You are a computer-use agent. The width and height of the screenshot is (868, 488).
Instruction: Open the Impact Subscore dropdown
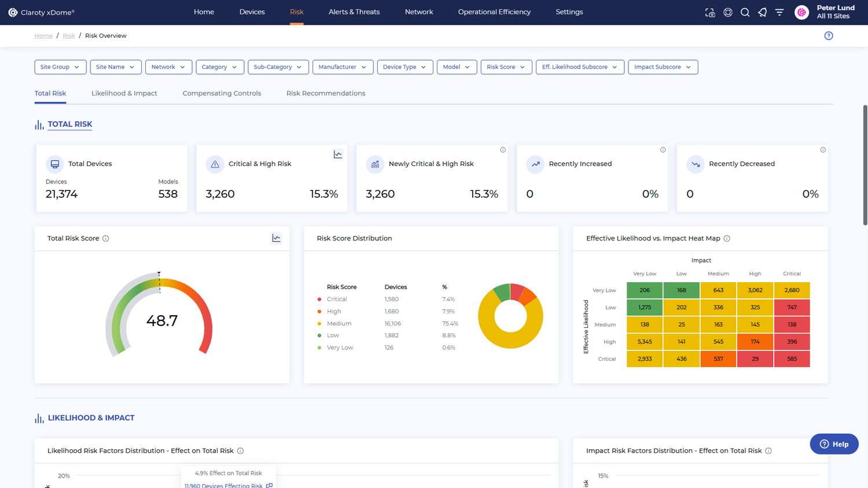tap(663, 67)
